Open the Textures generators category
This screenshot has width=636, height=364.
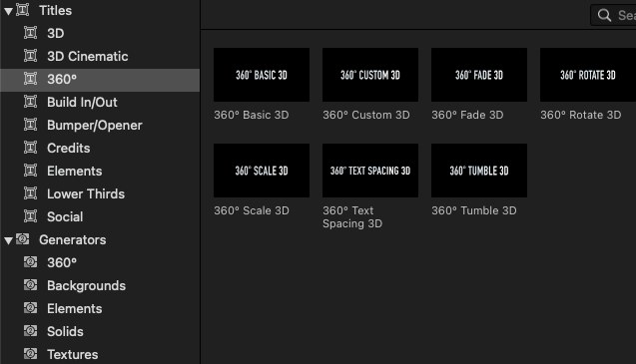click(72, 354)
